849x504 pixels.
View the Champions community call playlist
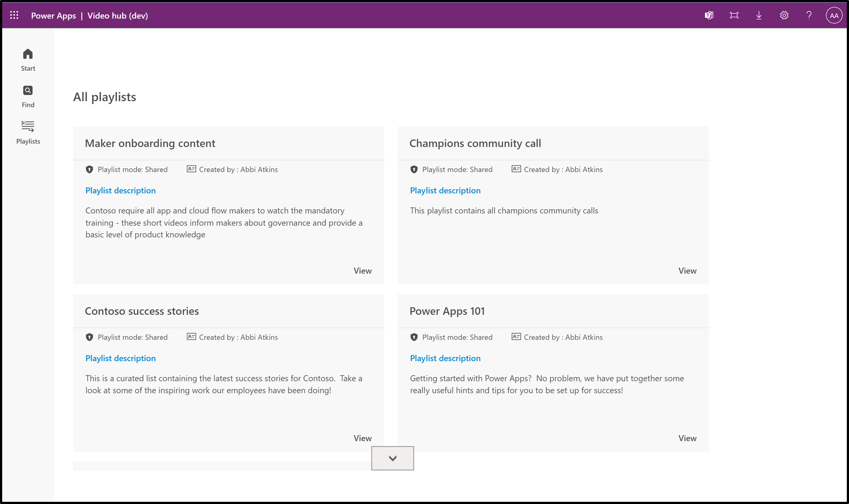tap(687, 270)
